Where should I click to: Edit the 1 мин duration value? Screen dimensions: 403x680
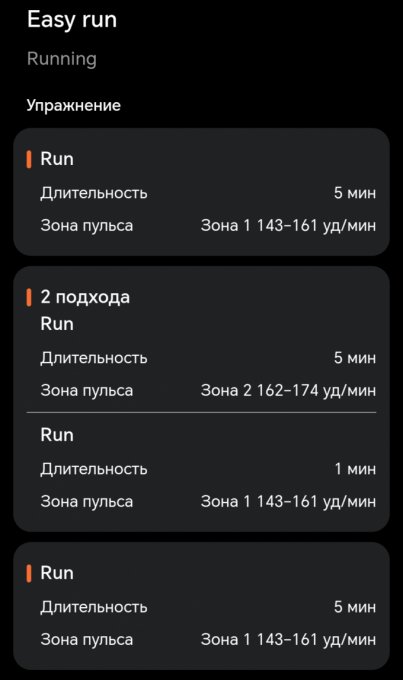pyautogui.click(x=355, y=469)
